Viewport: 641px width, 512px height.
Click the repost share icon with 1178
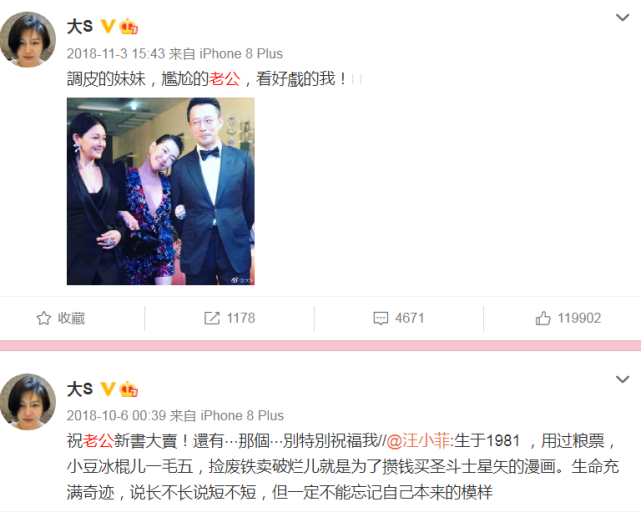pos(212,318)
